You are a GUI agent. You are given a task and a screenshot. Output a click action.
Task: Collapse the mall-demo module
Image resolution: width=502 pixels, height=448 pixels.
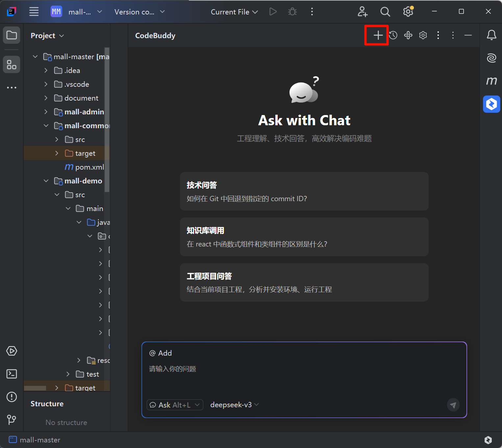tap(46, 181)
